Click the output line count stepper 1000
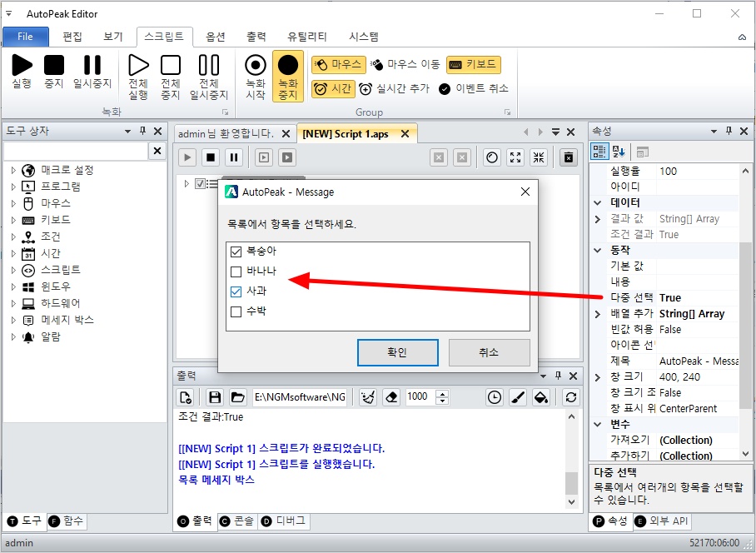 pyautogui.click(x=428, y=397)
